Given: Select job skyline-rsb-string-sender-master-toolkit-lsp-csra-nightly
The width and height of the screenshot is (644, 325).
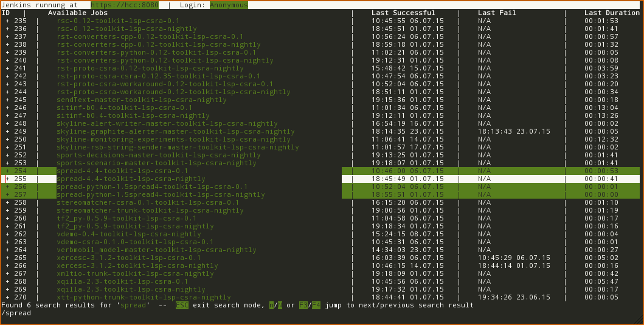Looking at the screenshot, I should tap(178, 148).
